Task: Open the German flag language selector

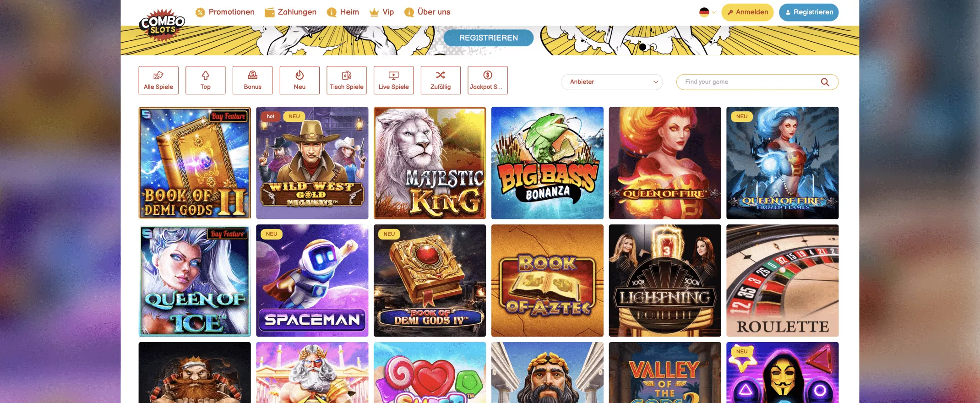Action: click(x=707, y=12)
